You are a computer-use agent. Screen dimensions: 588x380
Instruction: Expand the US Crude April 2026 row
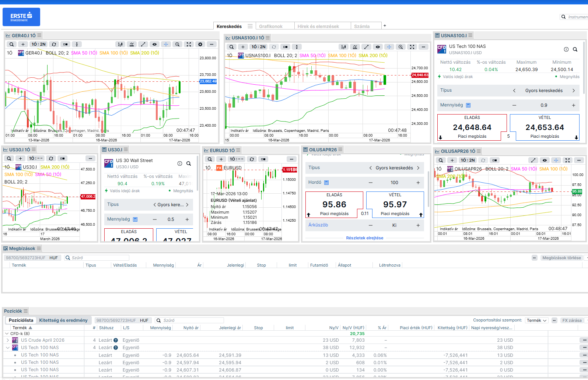8,340
